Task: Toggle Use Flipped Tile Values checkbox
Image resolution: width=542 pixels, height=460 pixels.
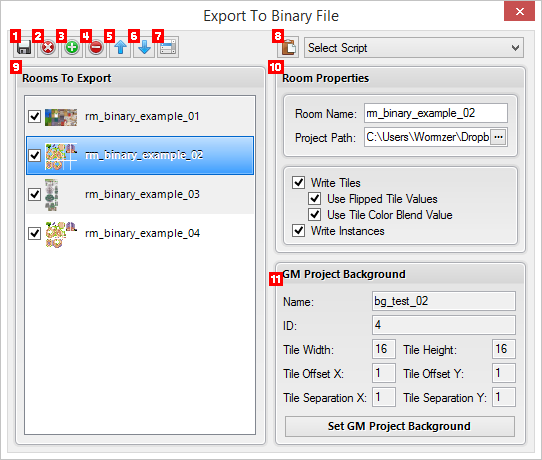Action: click(315, 198)
